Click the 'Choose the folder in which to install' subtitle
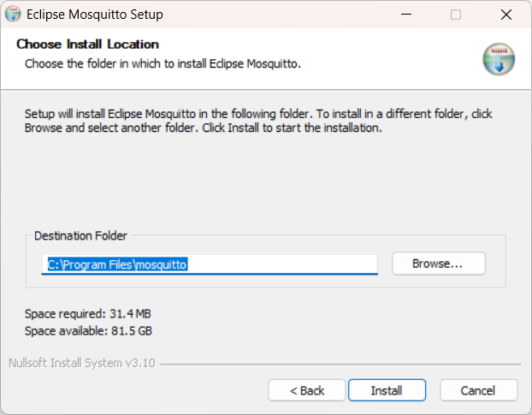This screenshot has width=532, height=415. pyautogui.click(x=163, y=63)
